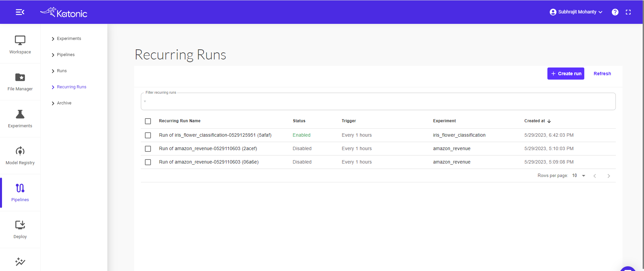Click the Katonic logo
Screen dimensions: 644x271
64,12
